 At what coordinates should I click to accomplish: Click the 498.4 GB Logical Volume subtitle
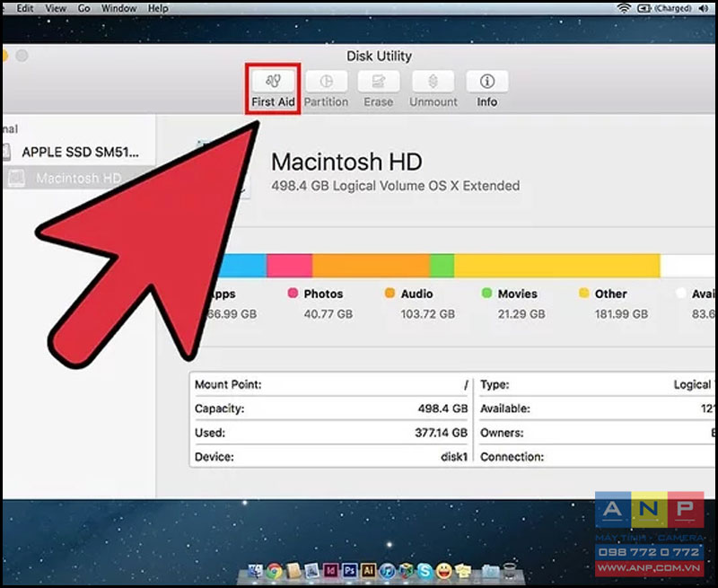[396, 186]
